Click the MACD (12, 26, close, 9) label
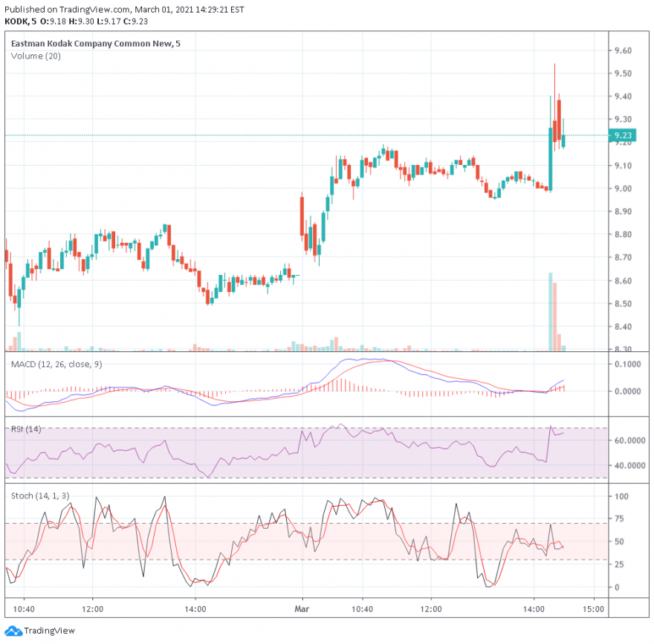 pyautogui.click(x=56, y=364)
